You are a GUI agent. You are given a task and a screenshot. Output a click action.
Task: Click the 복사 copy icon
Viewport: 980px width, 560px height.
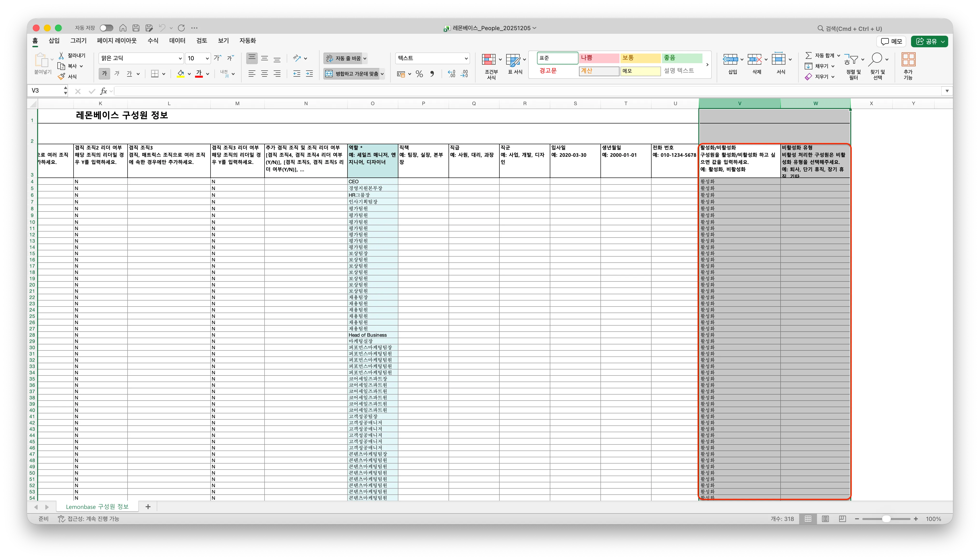click(x=61, y=66)
